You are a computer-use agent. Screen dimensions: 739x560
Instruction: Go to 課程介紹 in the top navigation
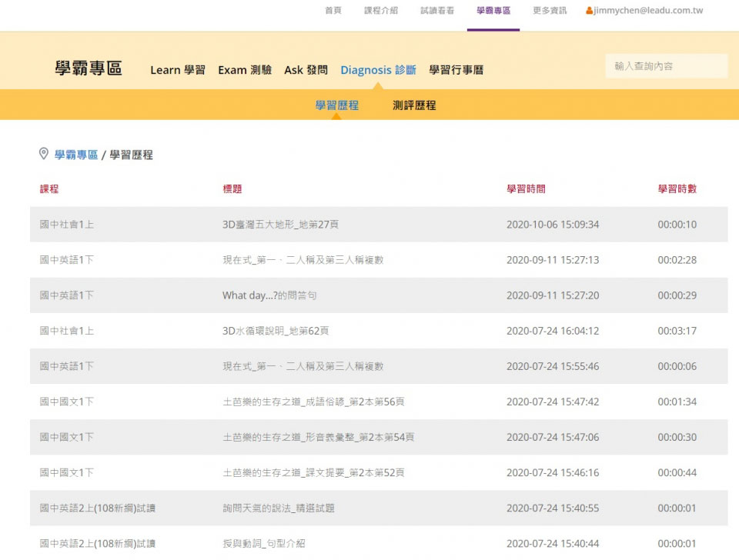(381, 11)
